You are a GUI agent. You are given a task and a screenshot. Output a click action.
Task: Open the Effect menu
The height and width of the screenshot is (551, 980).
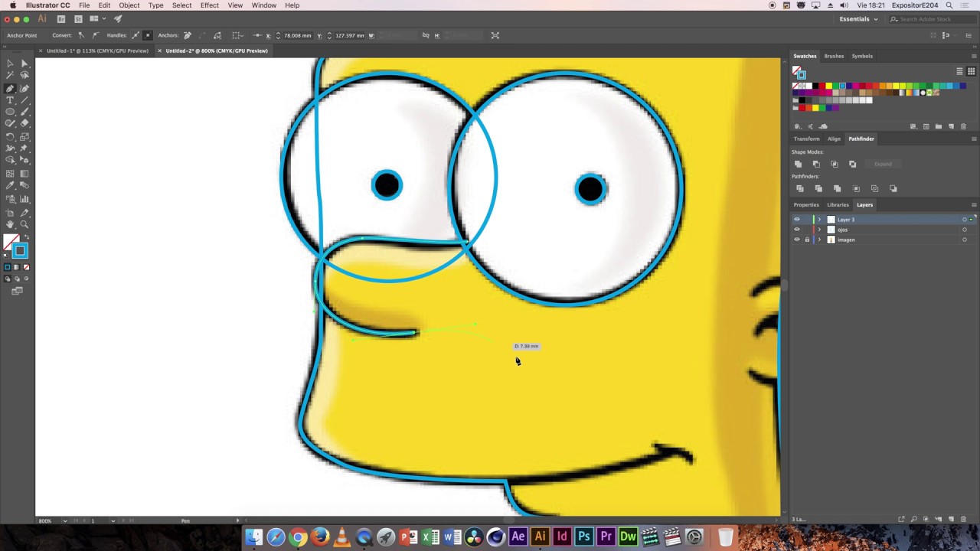[x=210, y=5]
